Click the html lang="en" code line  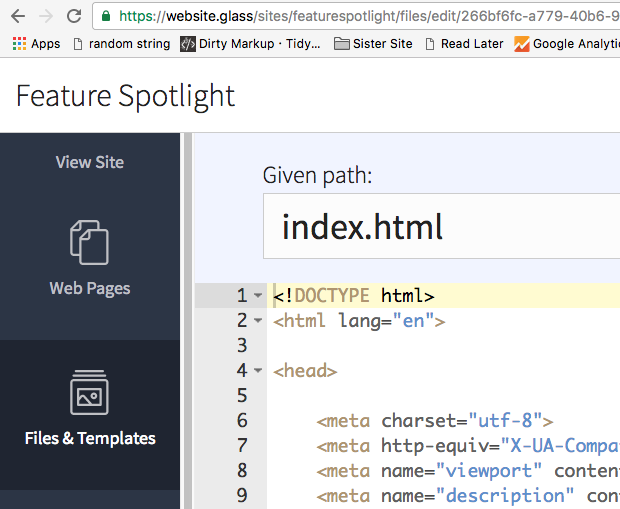359,320
